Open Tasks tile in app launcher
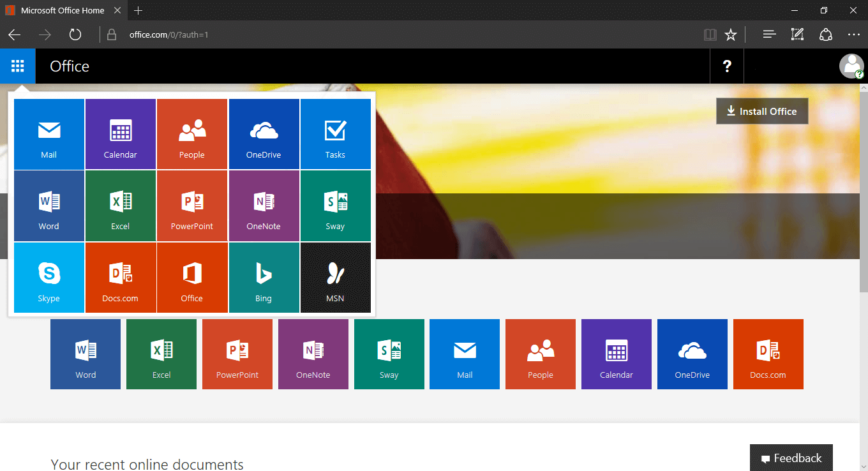This screenshot has width=868, height=471. (336, 134)
